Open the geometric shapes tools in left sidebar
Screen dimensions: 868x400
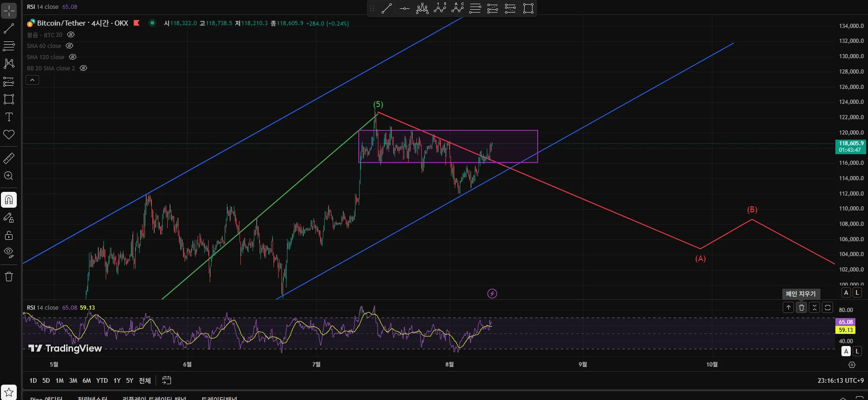(9, 99)
